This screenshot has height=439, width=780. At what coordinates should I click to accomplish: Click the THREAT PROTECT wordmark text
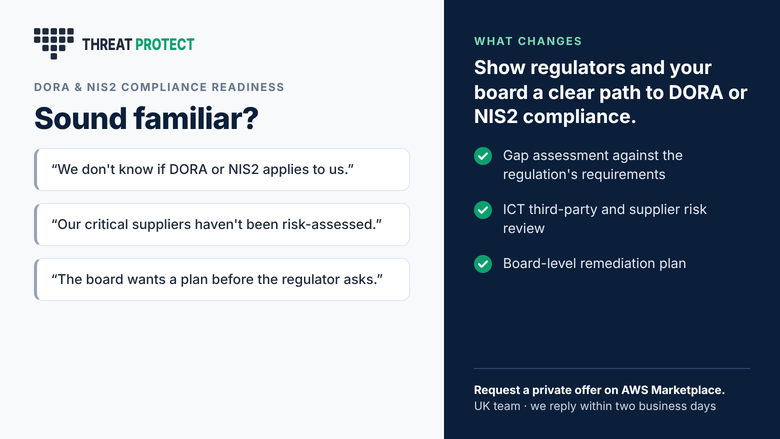pos(138,44)
